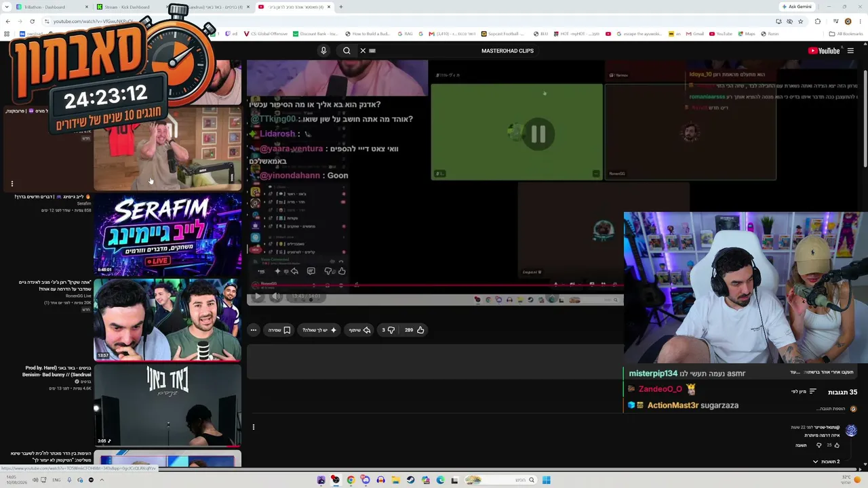Open the YouTube hamburger guide menu
The width and height of the screenshot is (868, 488).
(x=850, y=51)
